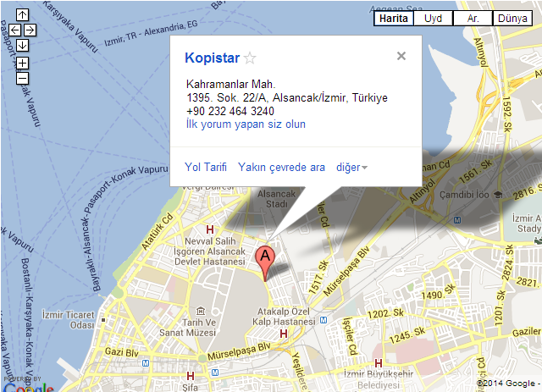Click metro M icon beside Atakalp Kalp Hastanesi
Screen dimensions: 542x392
[324, 320]
